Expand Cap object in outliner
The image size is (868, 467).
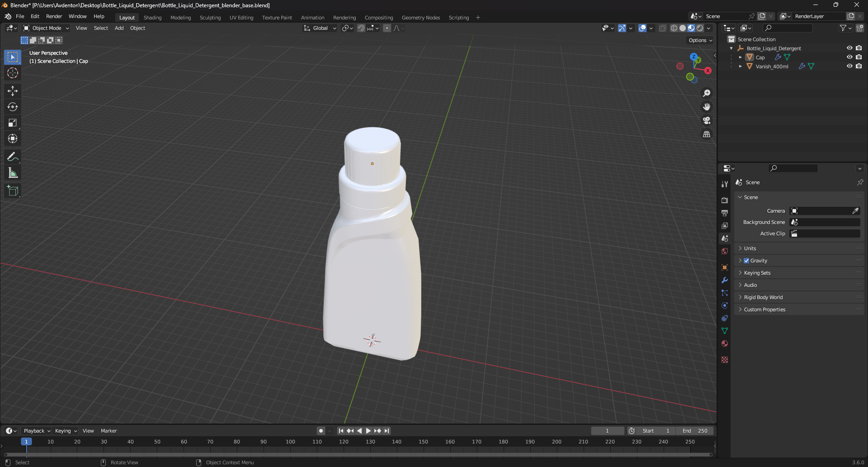coord(740,57)
